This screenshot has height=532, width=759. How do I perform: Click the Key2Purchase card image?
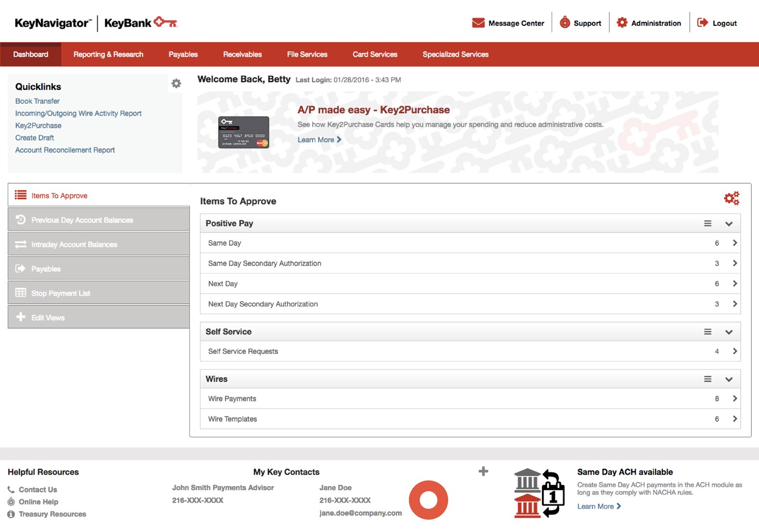pyautogui.click(x=243, y=132)
